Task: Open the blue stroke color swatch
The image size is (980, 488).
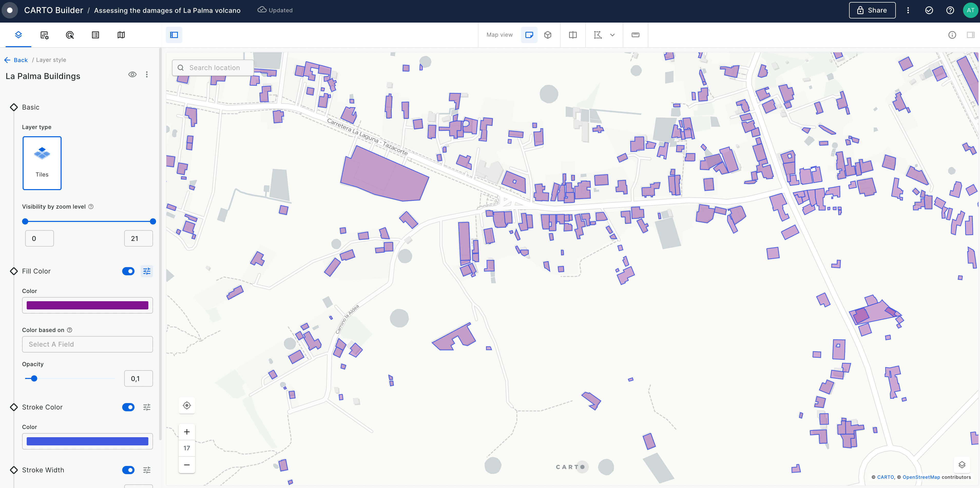Action: (x=88, y=441)
